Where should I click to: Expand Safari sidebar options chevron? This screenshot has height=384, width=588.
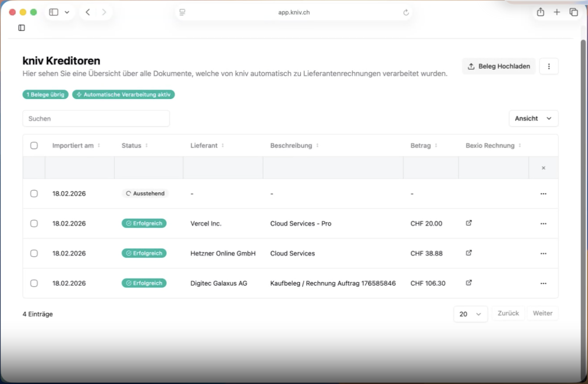click(x=67, y=12)
